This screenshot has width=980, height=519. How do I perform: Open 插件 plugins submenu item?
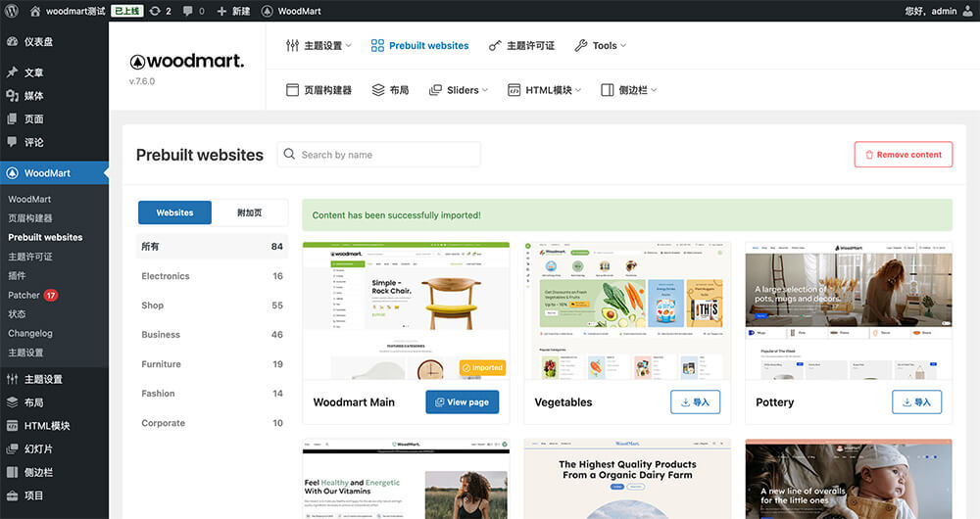pos(17,275)
